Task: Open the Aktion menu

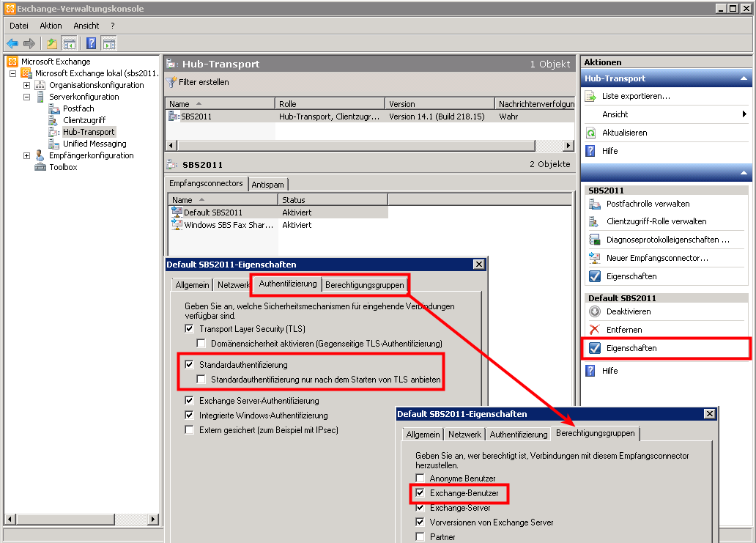Action: (x=51, y=26)
